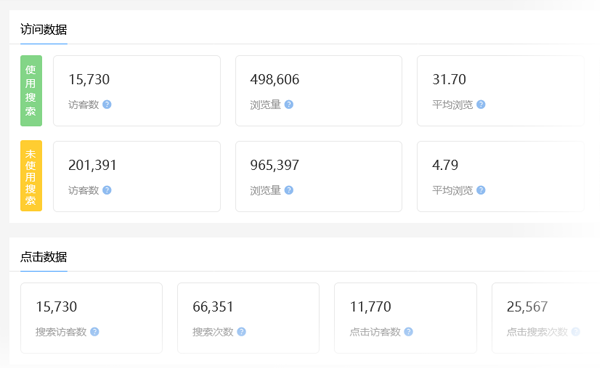The width and height of the screenshot is (600, 368).
Task: Select the 点击数据 section tab
Action: tap(44, 257)
